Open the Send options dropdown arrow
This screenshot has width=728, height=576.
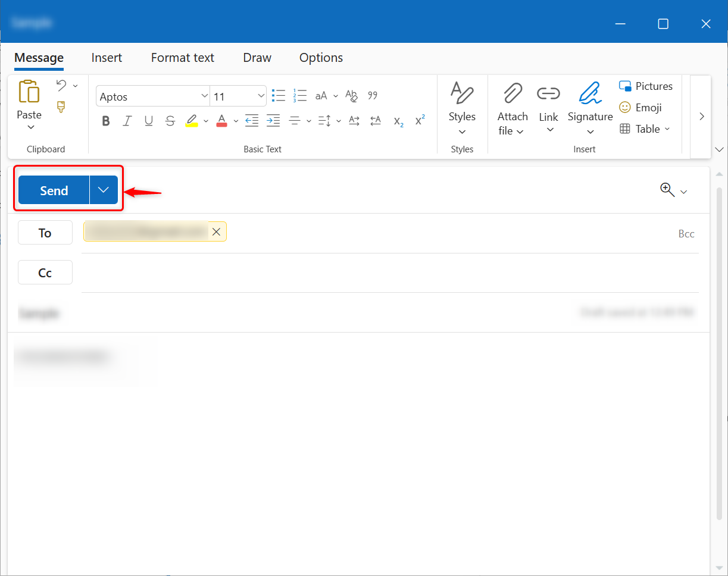[104, 190]
